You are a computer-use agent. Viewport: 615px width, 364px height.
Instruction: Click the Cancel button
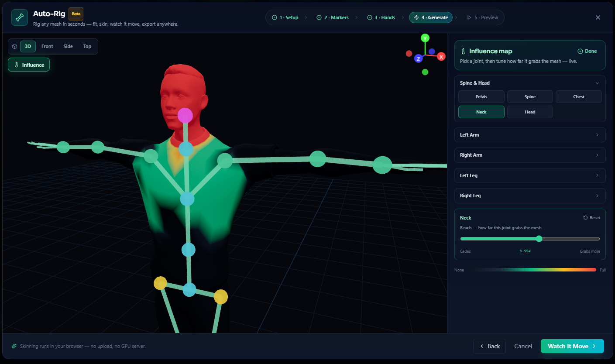pyautogui.click(x=523, y=346)
